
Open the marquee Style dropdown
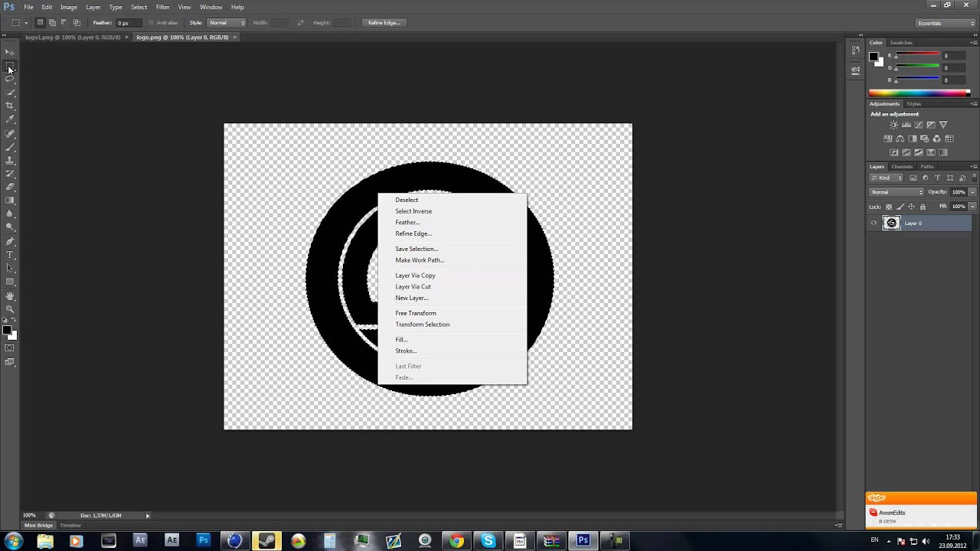227,23
